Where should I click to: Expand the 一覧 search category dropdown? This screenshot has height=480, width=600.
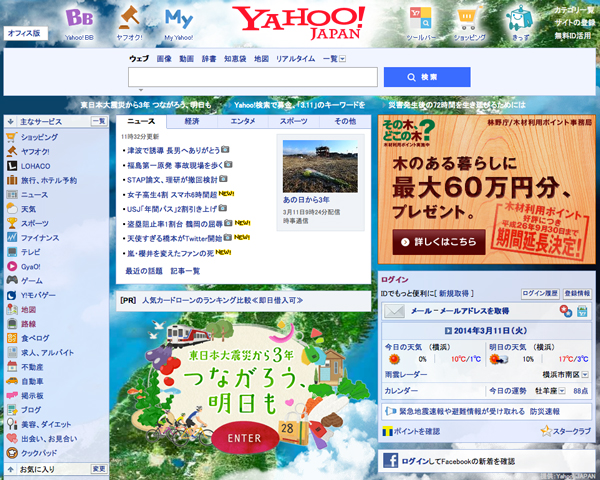pyautogui.click(x=342, y=59)
